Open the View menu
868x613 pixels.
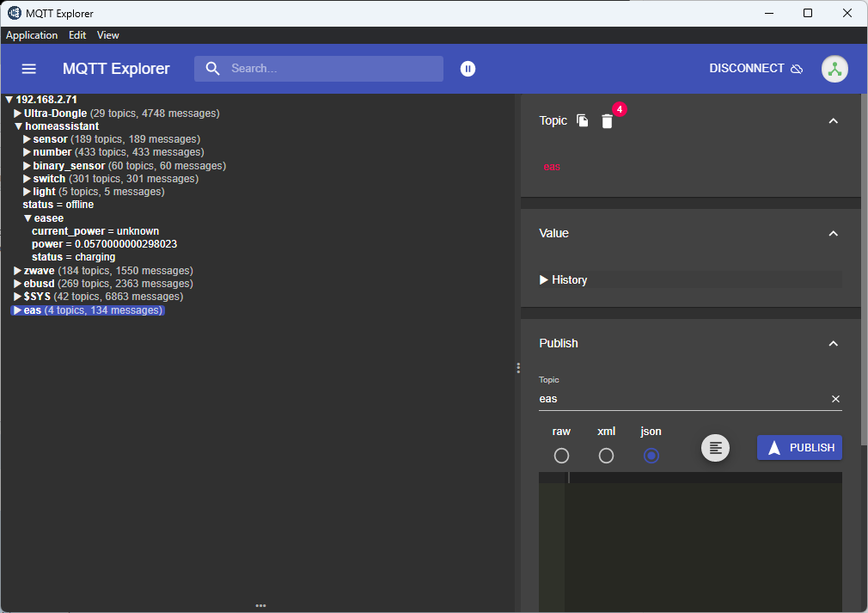pyautogui.click(x=108, y=35)
